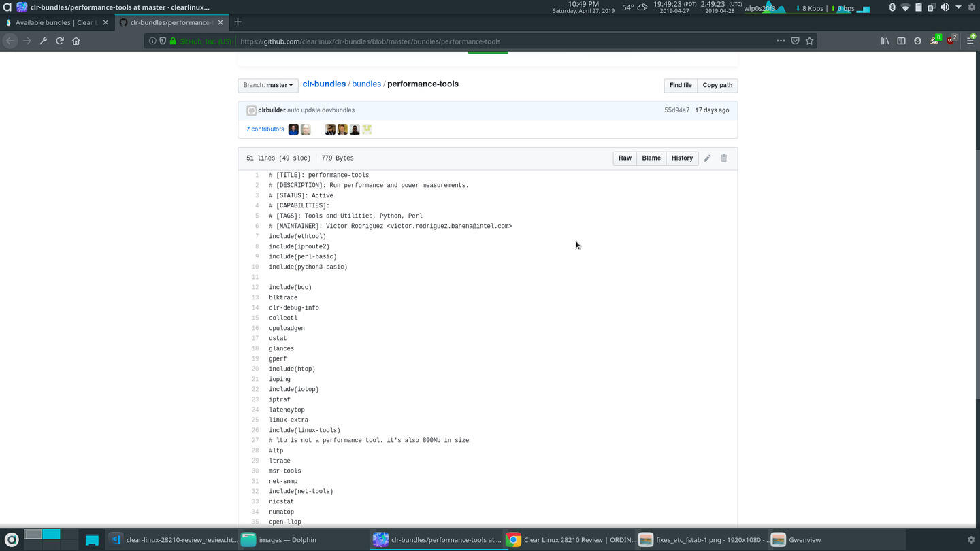Open the Wi-Fi network tray icon
Viewport: 980px width, 551px height.
pyautogui.click(x=905, y=7)
